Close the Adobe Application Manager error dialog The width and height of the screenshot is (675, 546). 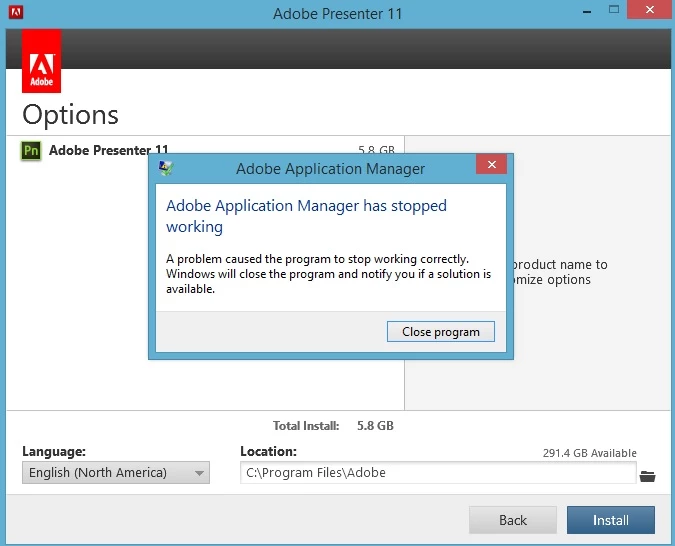(492, 164)
